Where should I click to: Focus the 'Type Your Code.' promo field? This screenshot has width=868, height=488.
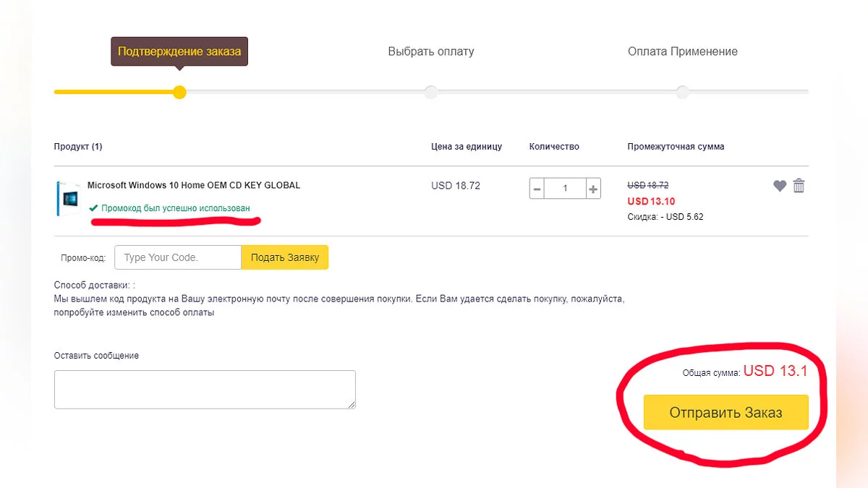(x=178, y=257)
